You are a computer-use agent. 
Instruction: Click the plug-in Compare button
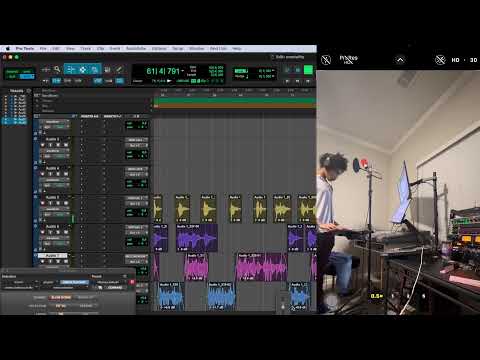pyautogui.click(x=115, y=287)
